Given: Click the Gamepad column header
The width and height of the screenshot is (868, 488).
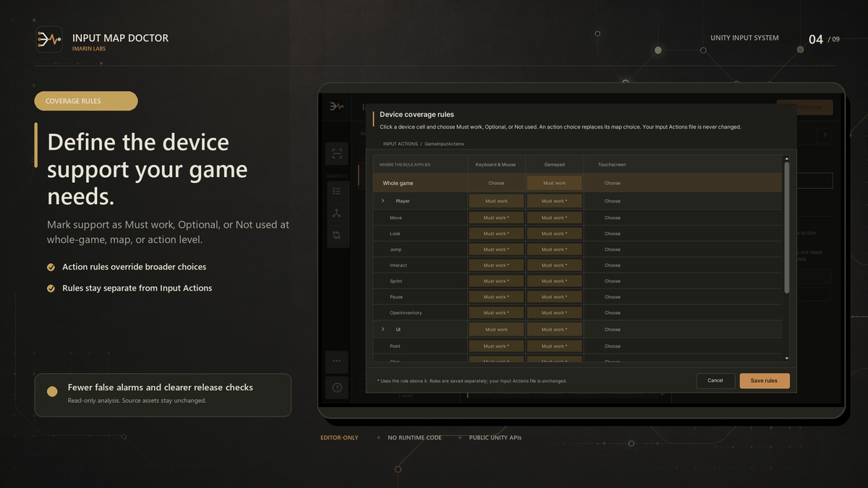Looking at the screenshot, I should (554, 165).
